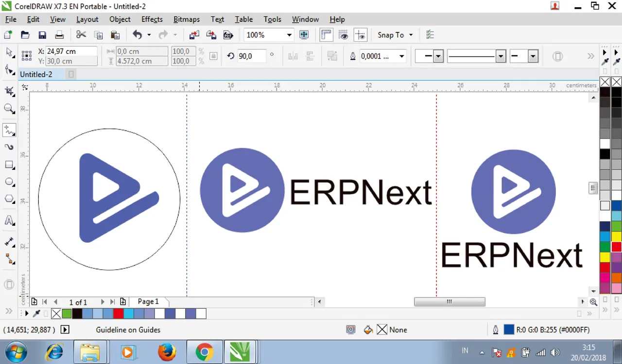Click the horizontal scrollbar thumb

pyautogui.click(x=449, y=302)
